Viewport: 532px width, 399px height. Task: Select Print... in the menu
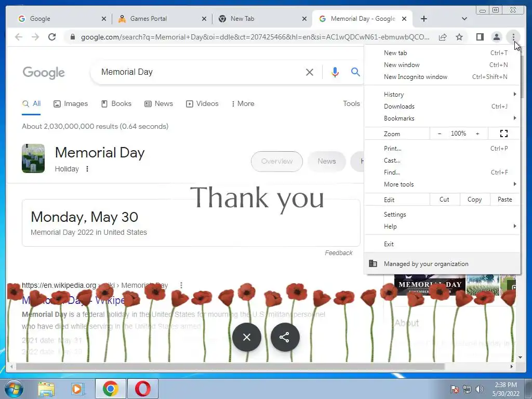point(442,149)
